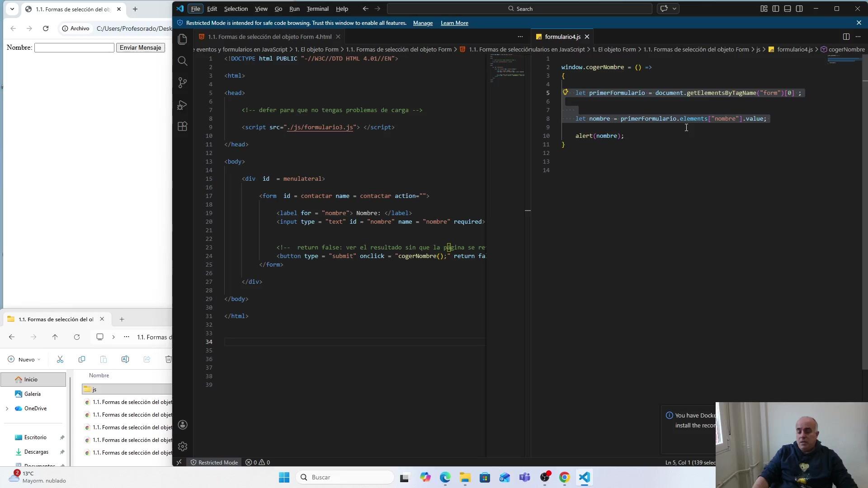Viewport: 868px width, 488px height.
Task: Open the Extensions view
Action: [183, 127]
